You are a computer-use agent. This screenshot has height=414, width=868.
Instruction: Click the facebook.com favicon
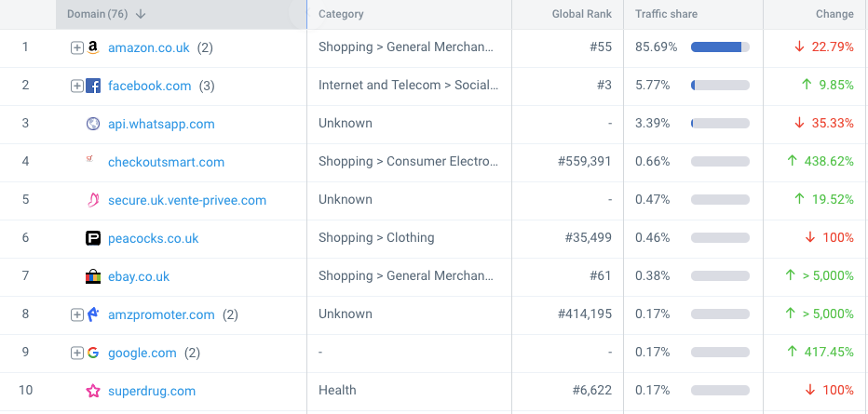93,86
